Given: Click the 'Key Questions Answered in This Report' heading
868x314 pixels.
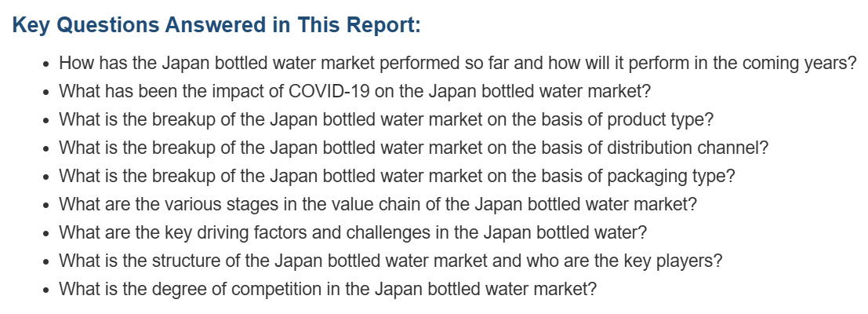Looking at the screenshot, I should tap(216, 25).
